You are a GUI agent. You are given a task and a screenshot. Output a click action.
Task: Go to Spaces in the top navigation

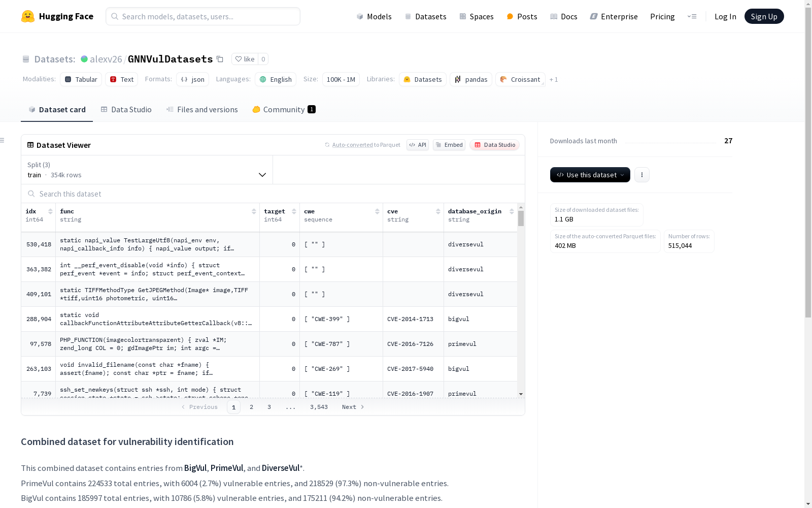[477, 16]
